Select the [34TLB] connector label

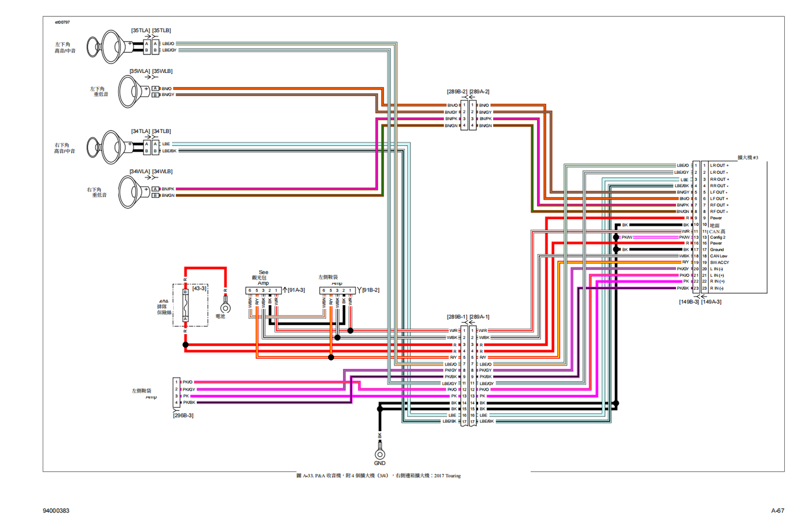(x=161, y=131)
